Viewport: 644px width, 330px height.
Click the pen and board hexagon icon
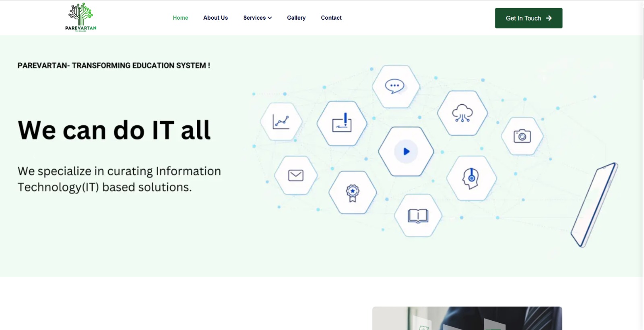click(342, 123)
